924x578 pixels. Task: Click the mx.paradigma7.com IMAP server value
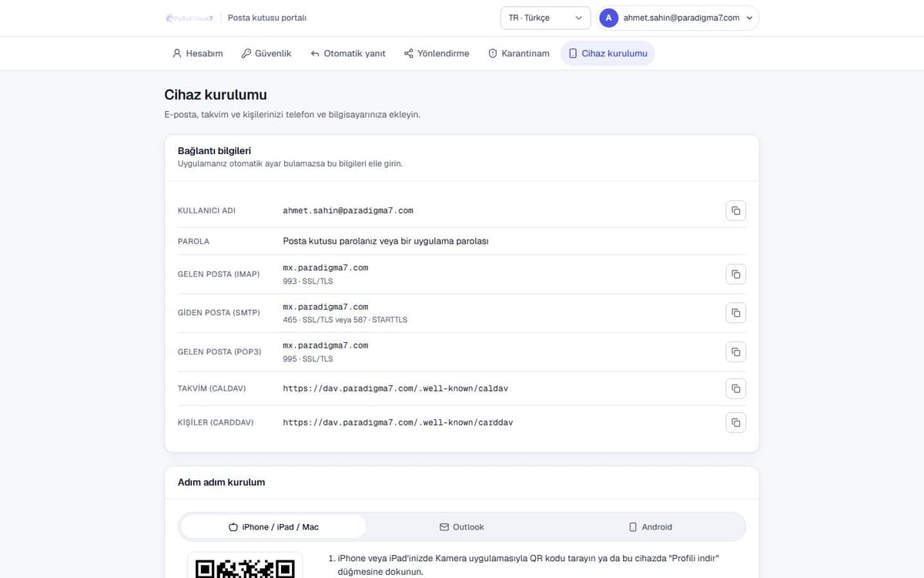pos(326,267)
